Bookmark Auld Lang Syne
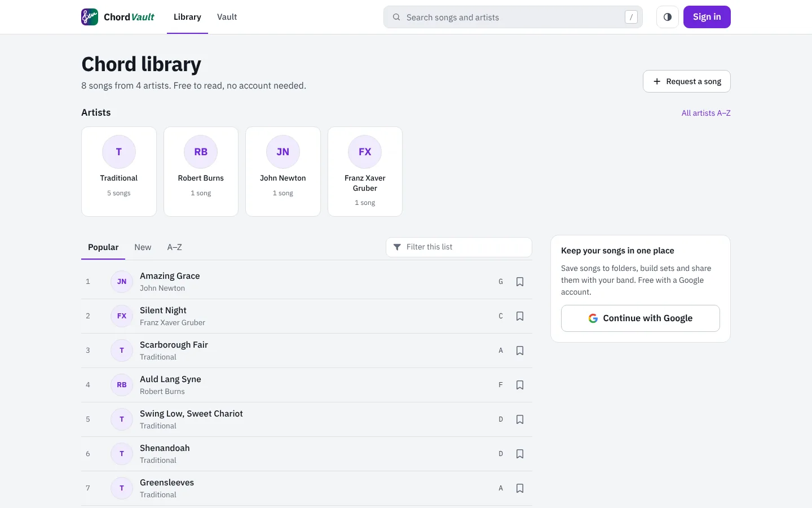The image size is (812, 508). click(x=520, y=385)
